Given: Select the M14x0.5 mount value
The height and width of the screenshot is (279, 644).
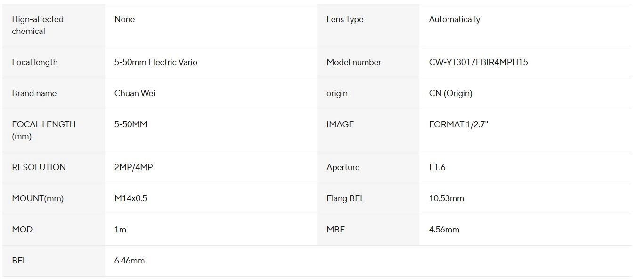Looking at the screenshot, I should point(131,198).
